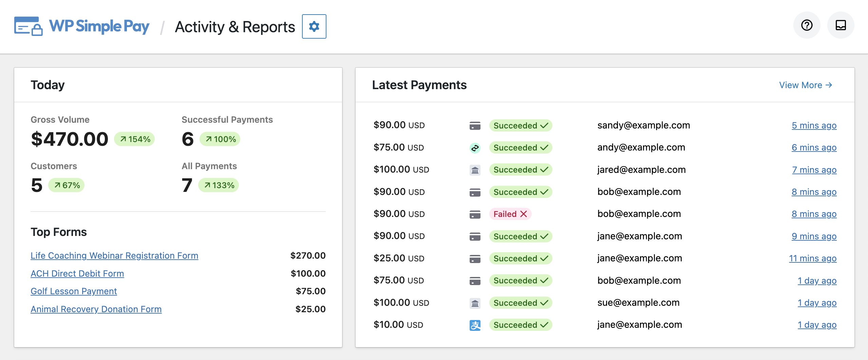The image size is (868, 360).
Task: Click the WP Simple Pay logo
Action: coord(81,26)
